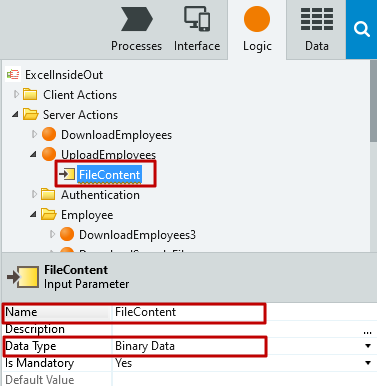
Task: Collapse the Employee folder
Action: coord(33,215)
